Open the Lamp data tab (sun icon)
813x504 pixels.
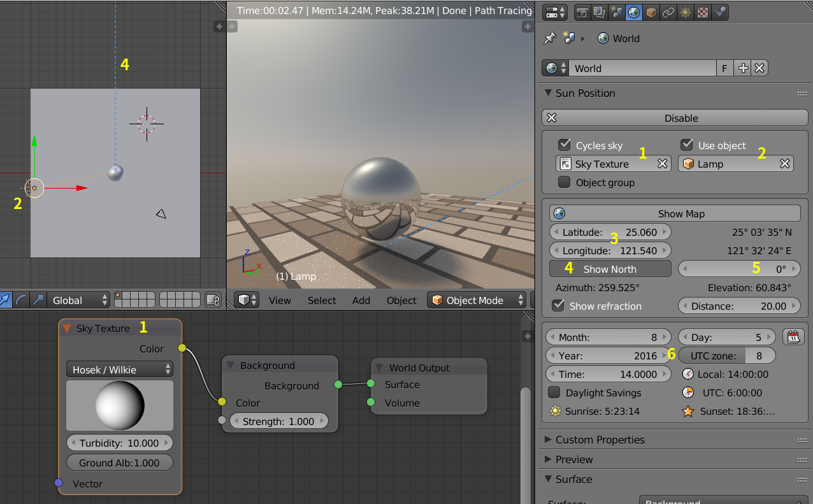[686, 12]
